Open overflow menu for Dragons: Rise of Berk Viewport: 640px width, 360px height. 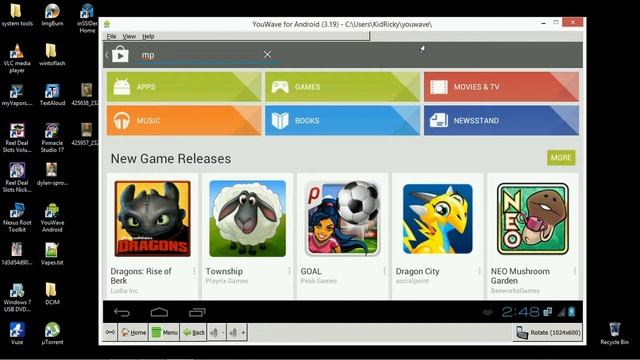(x=194, y=271)
